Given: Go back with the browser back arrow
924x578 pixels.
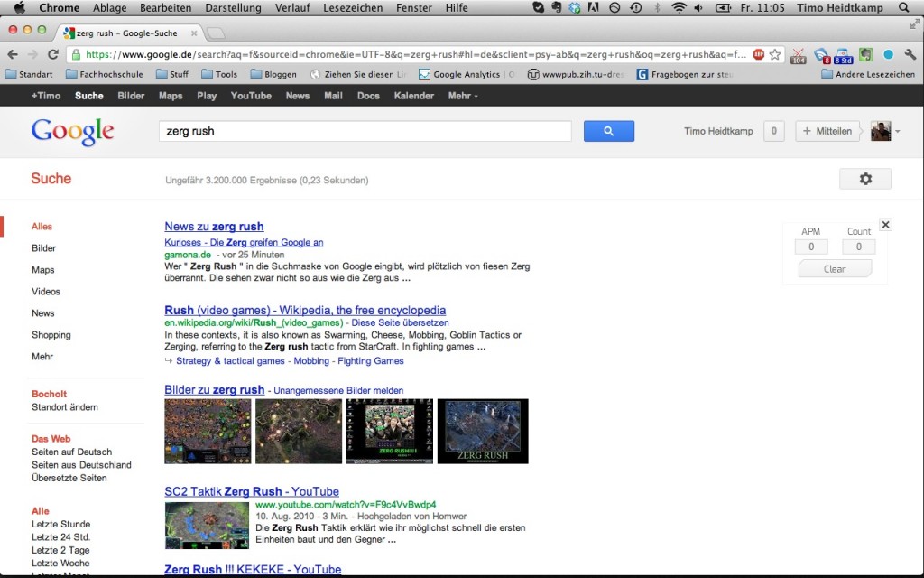Looking at the screenshot, I should click(13, 55).
